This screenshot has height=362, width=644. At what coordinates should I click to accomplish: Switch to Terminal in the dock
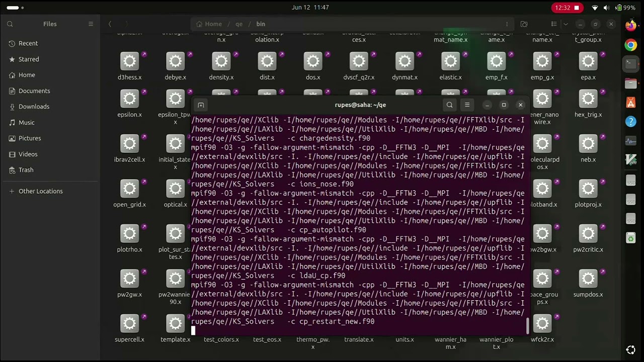(x=630, y=63)
